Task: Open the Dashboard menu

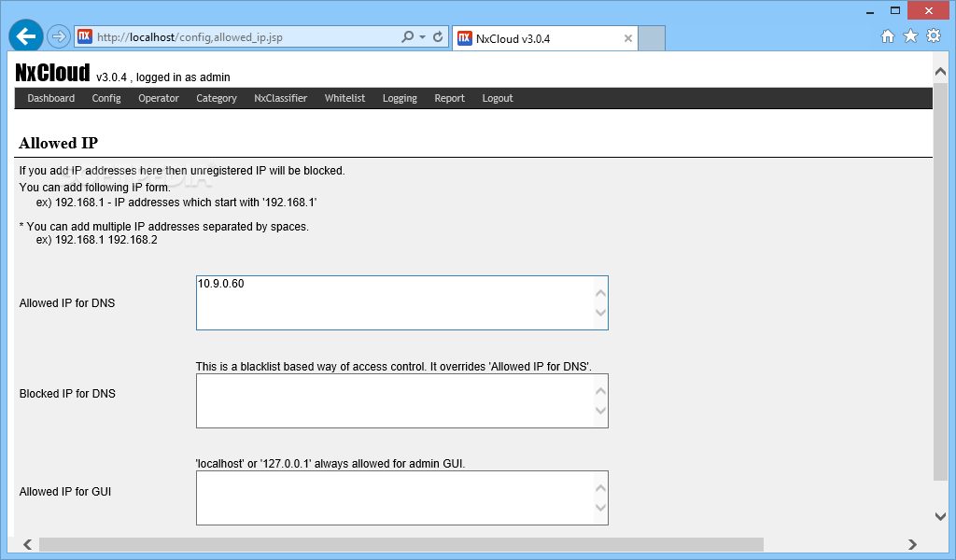Action: [51, 98]
